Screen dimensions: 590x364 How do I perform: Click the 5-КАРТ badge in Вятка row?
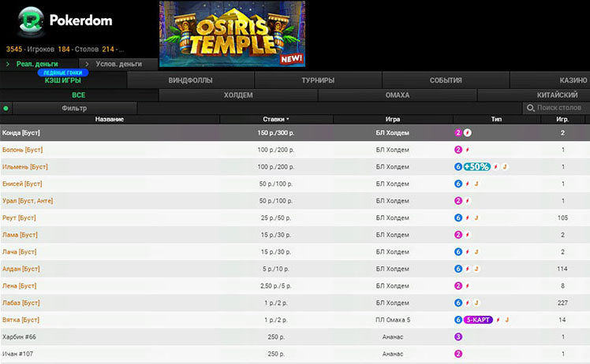478,320
